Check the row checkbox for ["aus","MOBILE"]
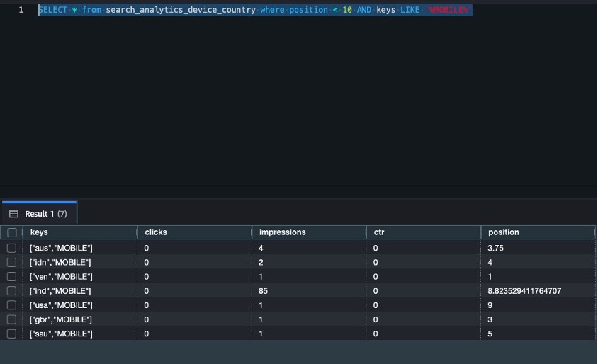Image resolution: width=598 pixels, height=364 pixels. (x=11, y=248)
